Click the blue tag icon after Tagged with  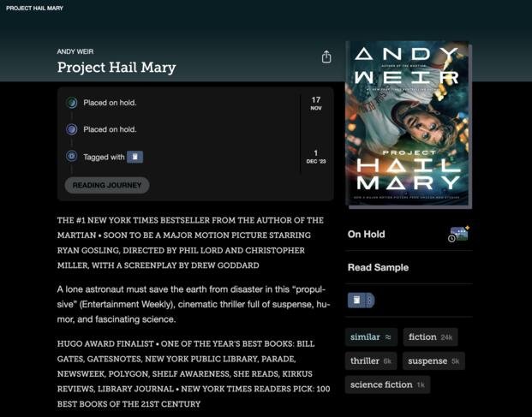[x=134, y=157]
